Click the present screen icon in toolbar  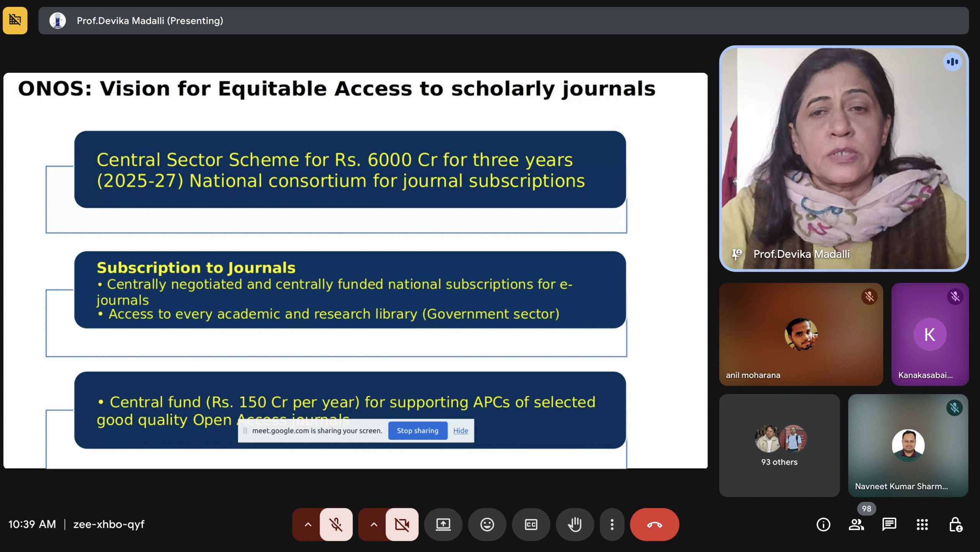coord(443,524)
